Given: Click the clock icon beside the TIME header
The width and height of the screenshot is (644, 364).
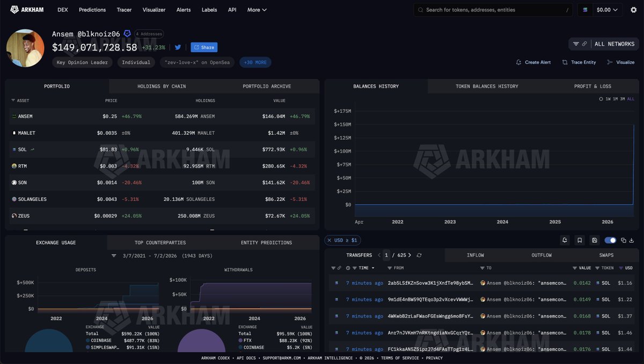Looking at the screenshot, I should [x=348, y=268].
